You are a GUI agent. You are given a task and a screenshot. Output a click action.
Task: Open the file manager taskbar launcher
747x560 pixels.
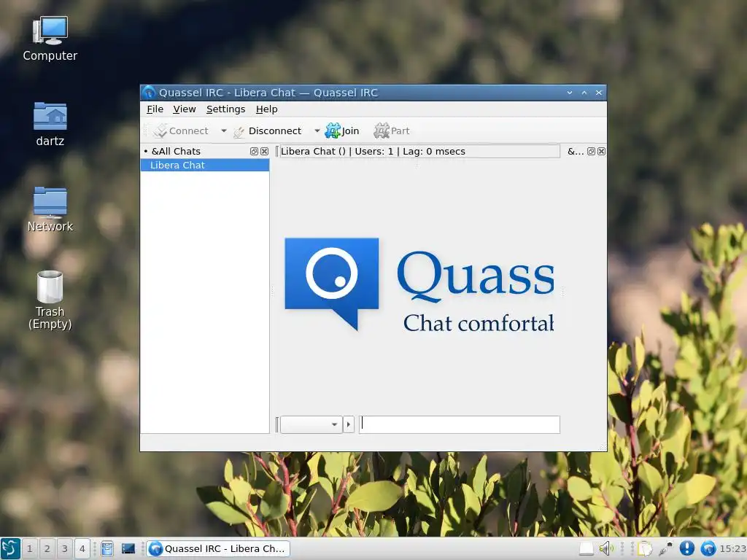[107, 548]
